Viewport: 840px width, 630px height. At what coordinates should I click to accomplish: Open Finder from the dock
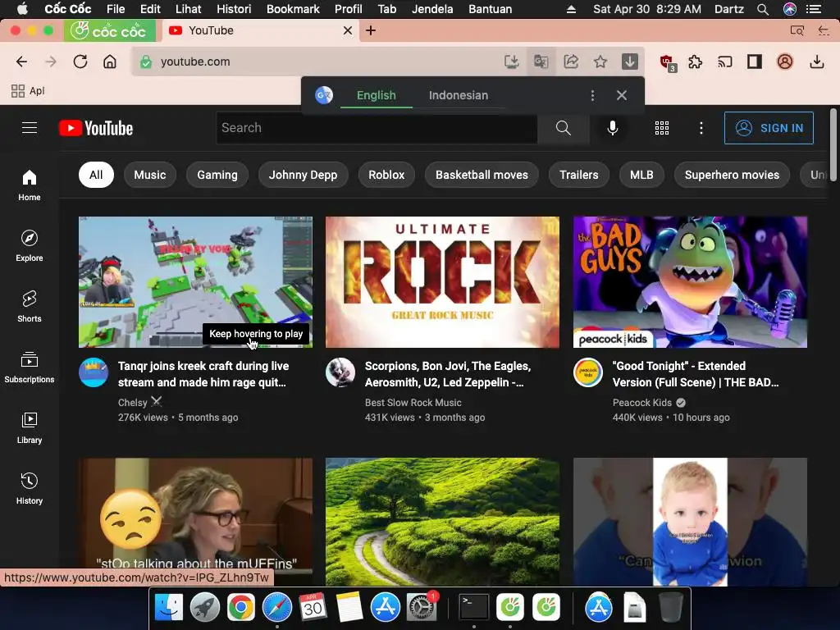click(x=169, y=608)
